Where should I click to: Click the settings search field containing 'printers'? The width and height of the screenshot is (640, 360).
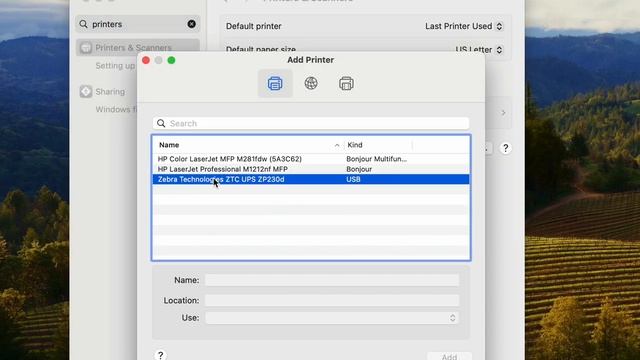[x=138, y=24]
